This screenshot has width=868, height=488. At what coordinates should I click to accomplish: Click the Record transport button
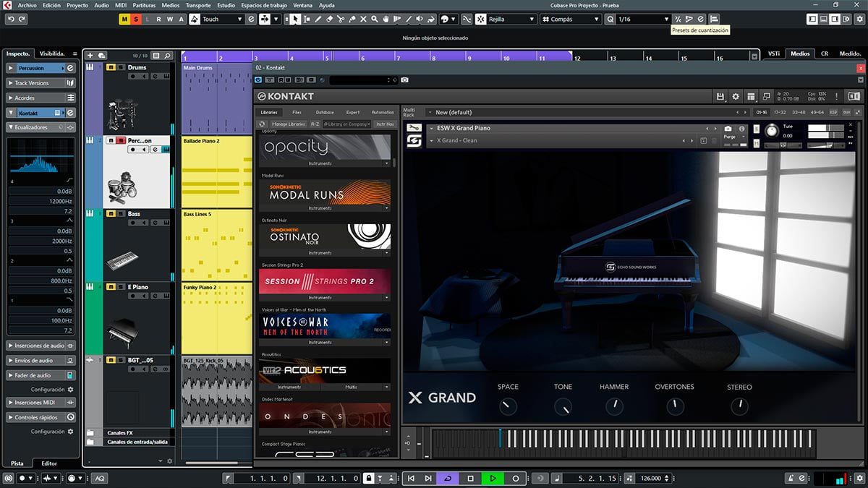point(516,478)
